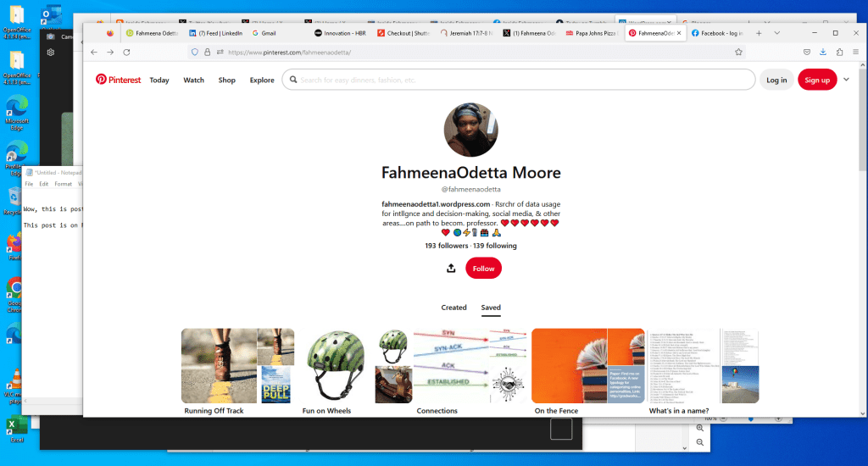Click the profile photo of FahmeenaOdetta Moore
The width and height of the screenshot is (868, 466).
471,130
